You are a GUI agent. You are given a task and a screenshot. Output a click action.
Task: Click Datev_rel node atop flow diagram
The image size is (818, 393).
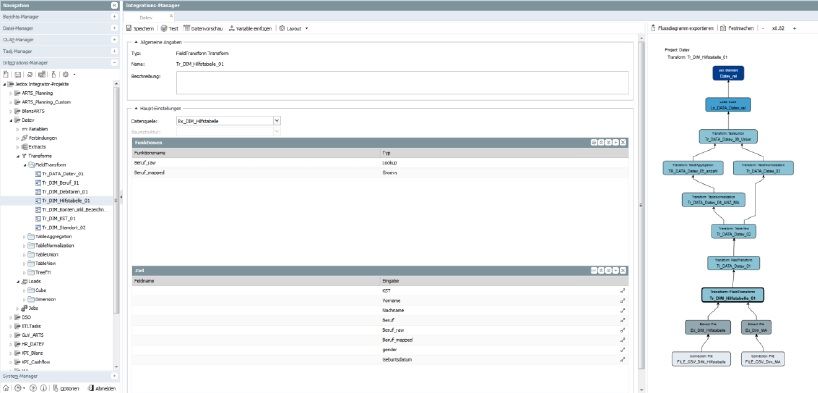[x=728, y=73]
